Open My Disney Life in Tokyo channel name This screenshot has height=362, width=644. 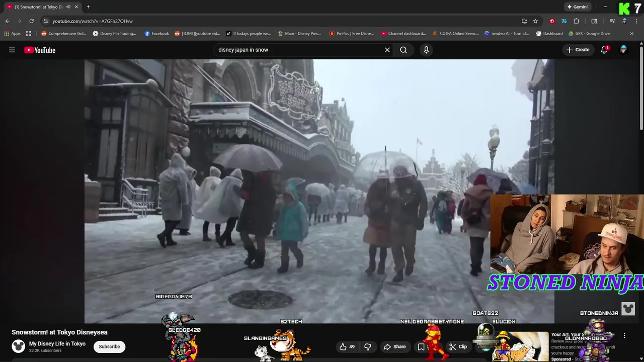[57, 344]
